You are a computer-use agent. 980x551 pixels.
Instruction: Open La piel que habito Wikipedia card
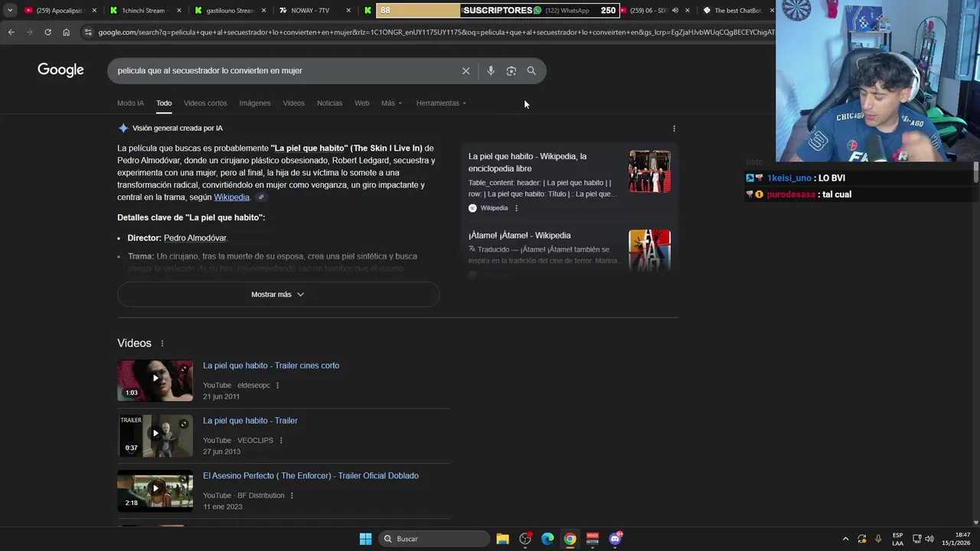528,162
